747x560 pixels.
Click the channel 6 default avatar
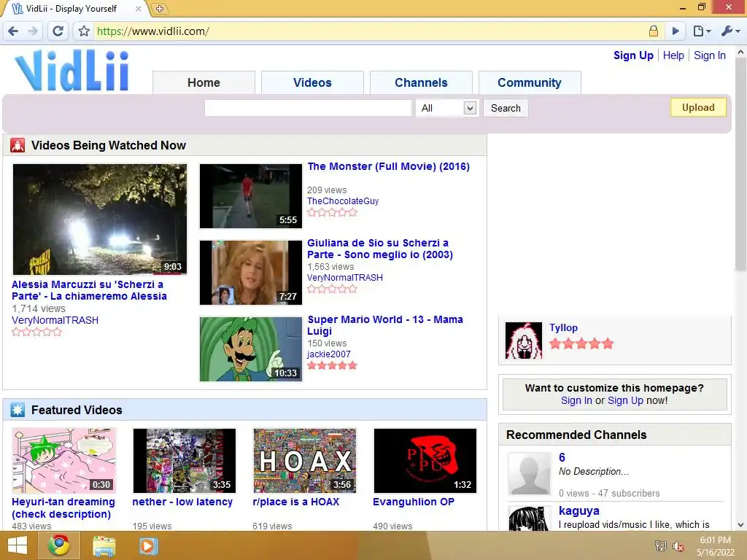(529, 474)
